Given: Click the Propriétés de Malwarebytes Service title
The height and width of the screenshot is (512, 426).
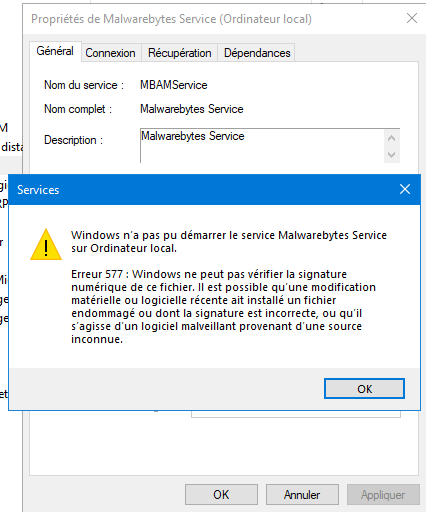Looking at the screenshot, I should [171, 19].
